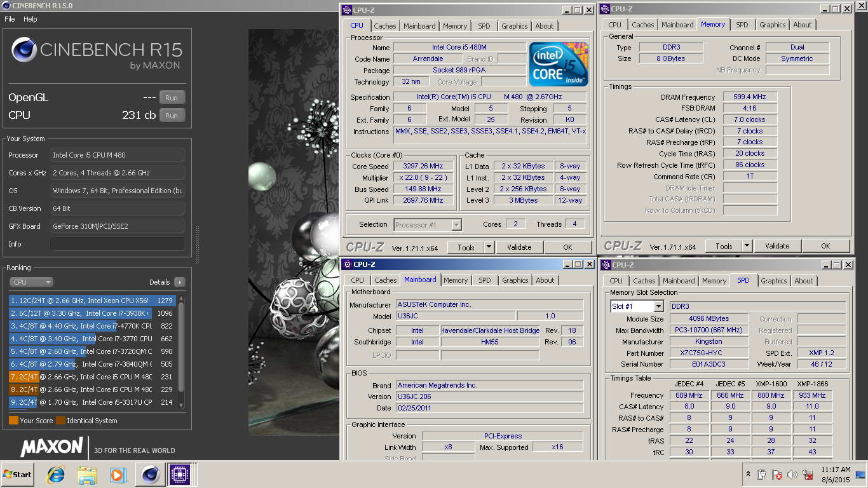The image size is (868, 488).
Task: Click Validate in the Memory tab window
Action: pyautogui.click(x=777, y=246)
